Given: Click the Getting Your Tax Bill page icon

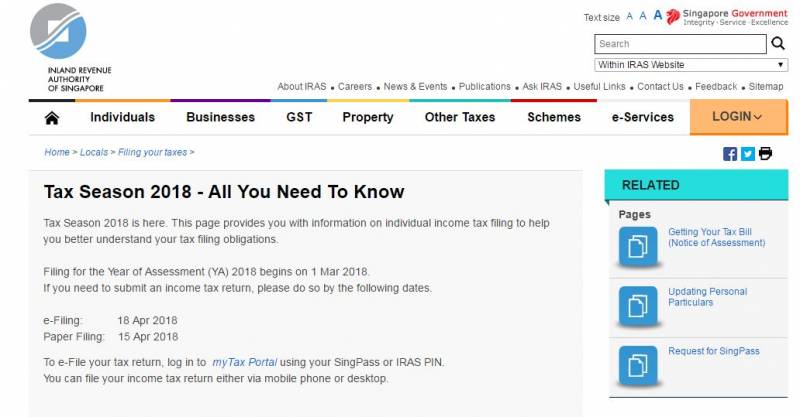Looking at the screenshot, I should pos(637,246).
